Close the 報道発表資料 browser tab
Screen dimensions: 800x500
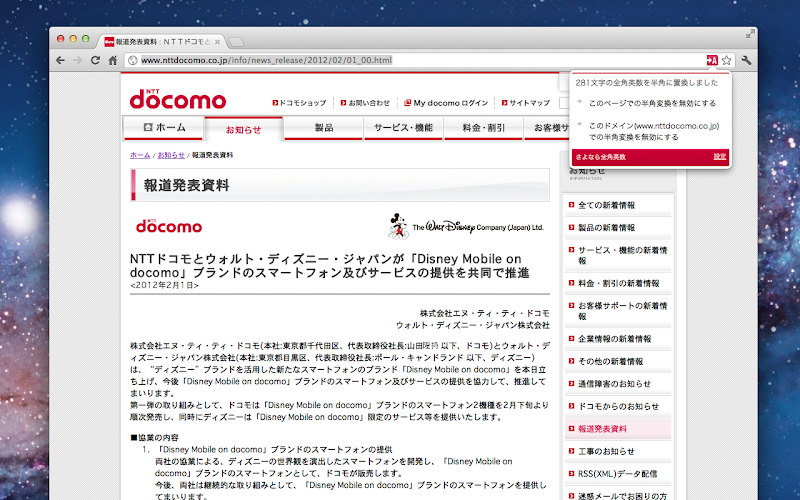coord(217,42)
